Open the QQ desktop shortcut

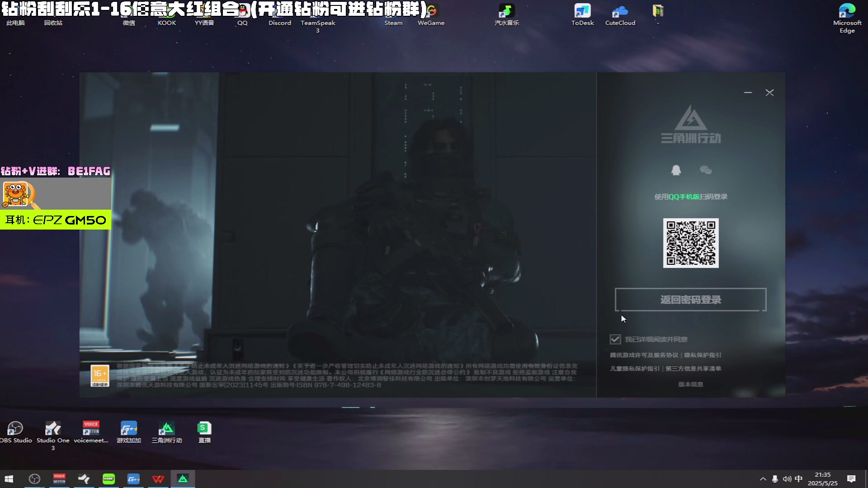242,15
